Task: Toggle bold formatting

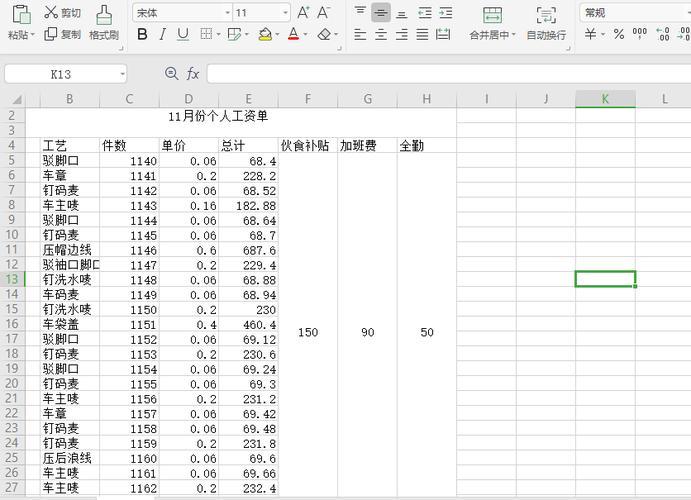Action: click(x=142, y=34)
